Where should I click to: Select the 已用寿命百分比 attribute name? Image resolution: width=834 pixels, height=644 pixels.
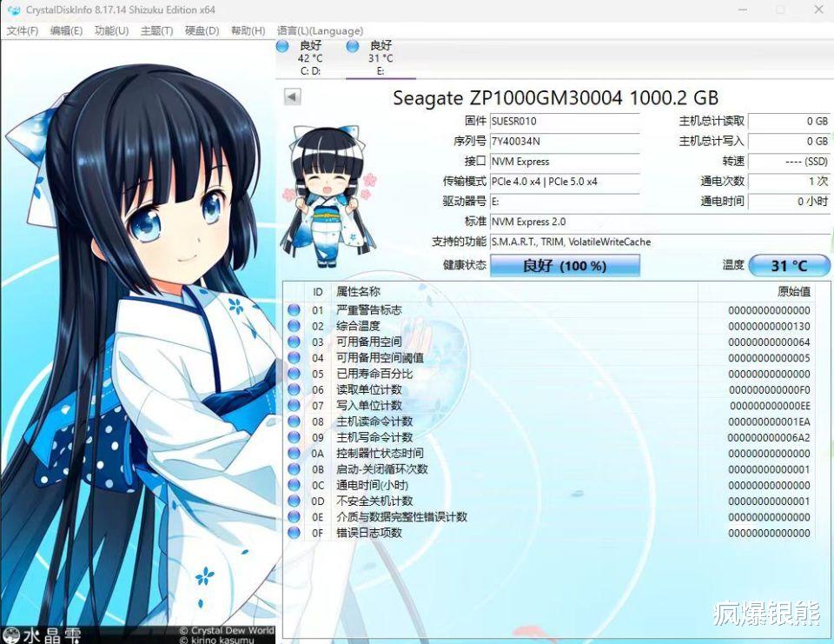(374, 374)
